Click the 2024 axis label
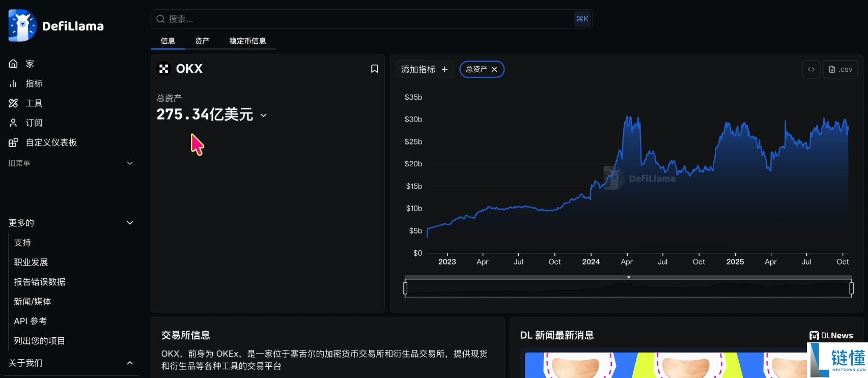This screenshot has height=378, width=868. pos(591,261)
